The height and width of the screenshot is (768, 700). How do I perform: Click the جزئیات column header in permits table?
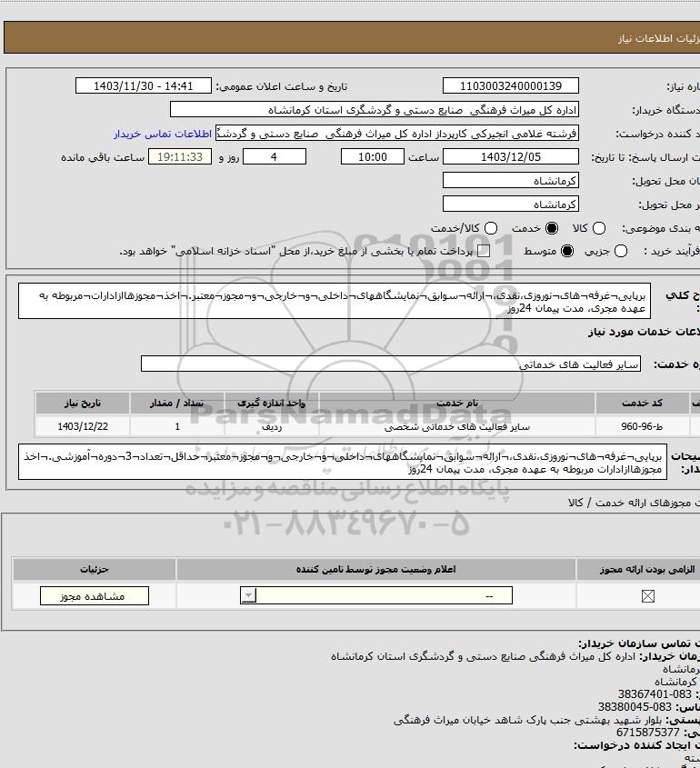click(x=94, y=569)
